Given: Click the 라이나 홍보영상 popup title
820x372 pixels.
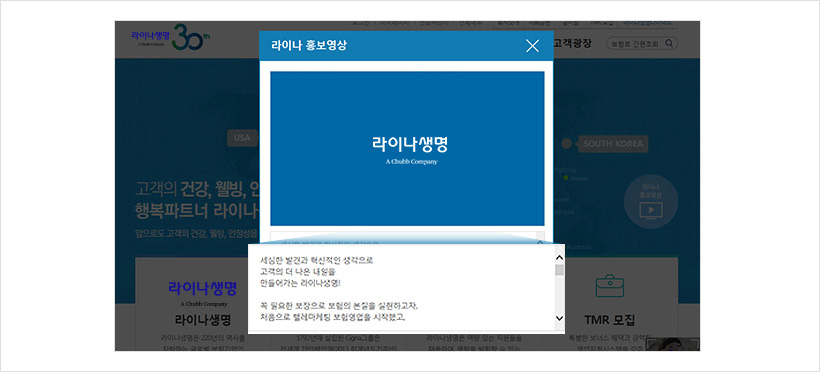Looking at the screenshot, I should pyautogui.click(x=309, y=46).
